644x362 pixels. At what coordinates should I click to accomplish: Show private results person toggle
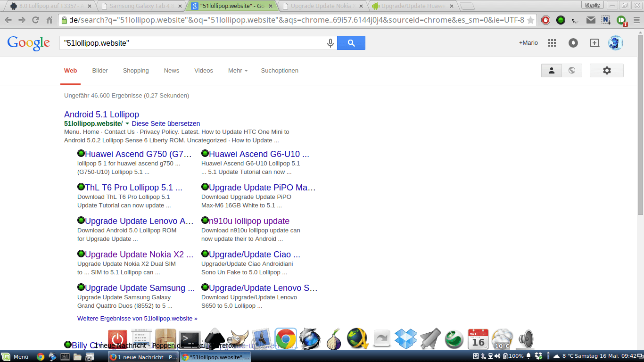pos(552,70)
